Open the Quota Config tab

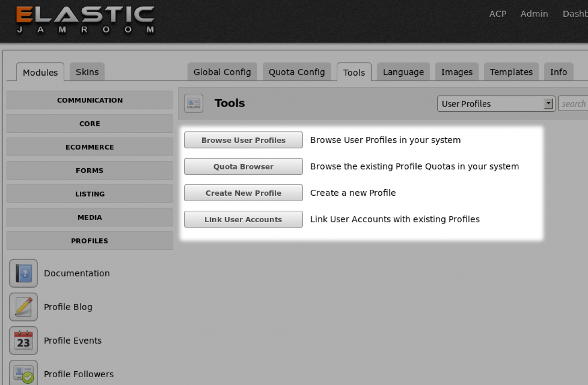point(297,72)
